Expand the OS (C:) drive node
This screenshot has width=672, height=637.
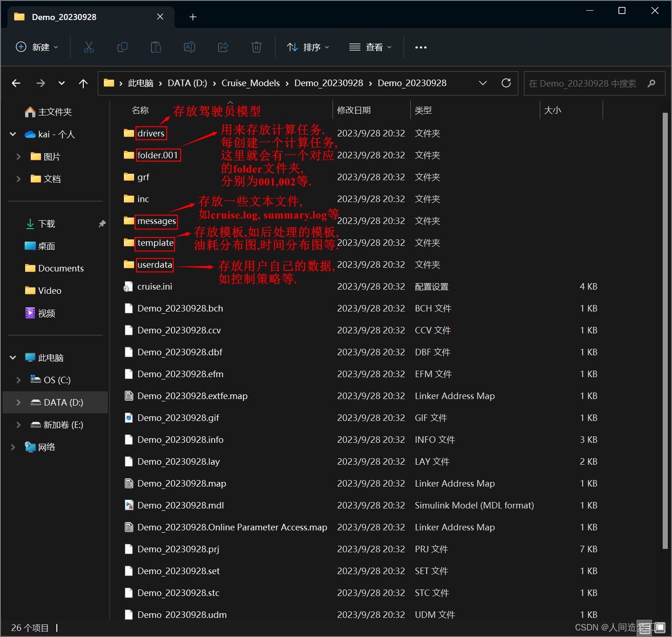pyautogui.click(x=18, y=380)
